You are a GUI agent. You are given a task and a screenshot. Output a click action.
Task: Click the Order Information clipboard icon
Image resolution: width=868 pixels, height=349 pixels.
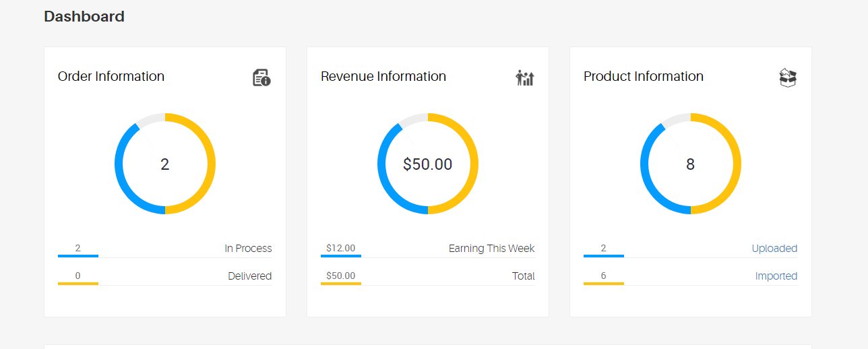coord(261,77)
